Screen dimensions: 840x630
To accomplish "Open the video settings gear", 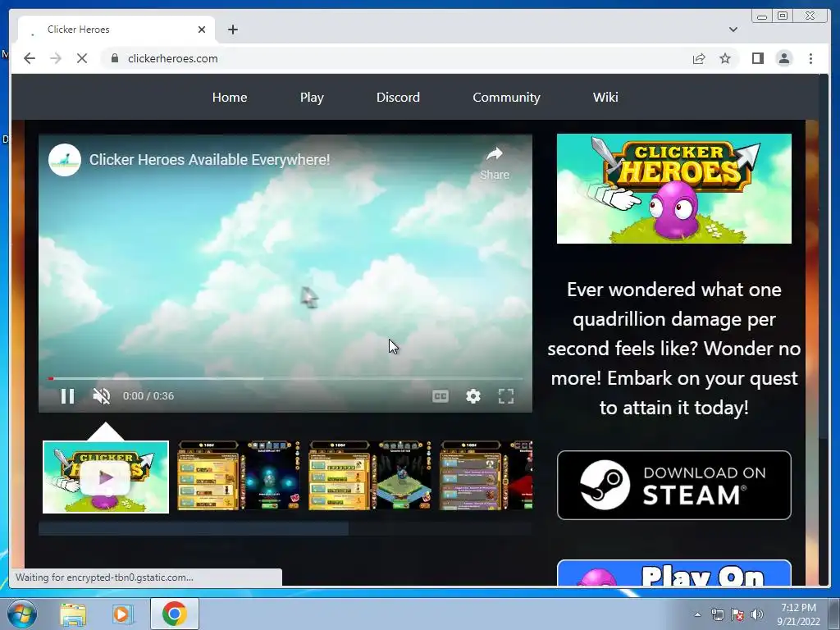I will click(x=473, y=396).
